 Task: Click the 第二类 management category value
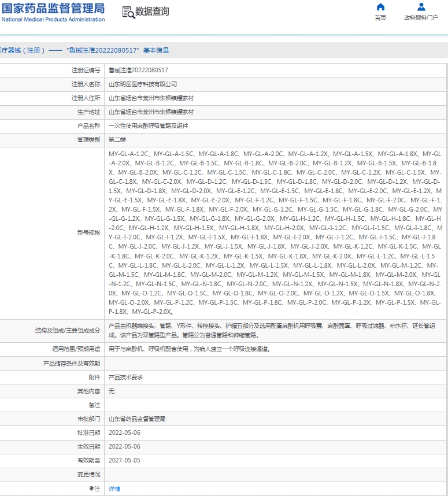tap(117, 139)
